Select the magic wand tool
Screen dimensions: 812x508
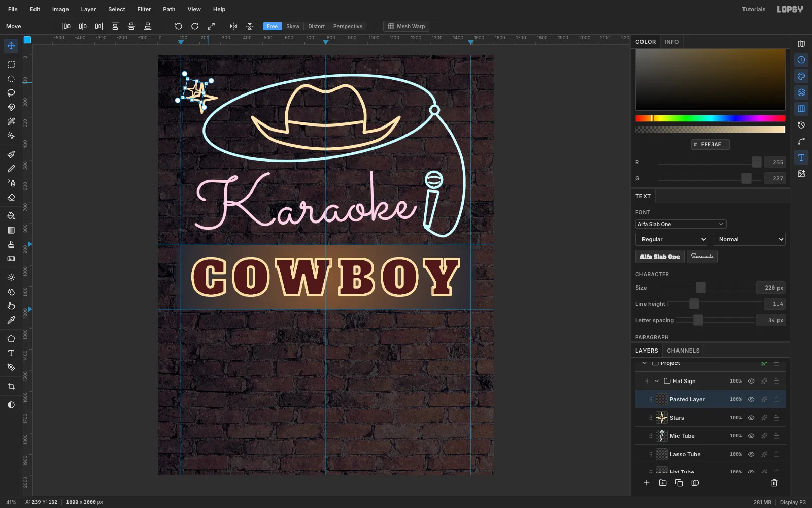pos(11,121)
